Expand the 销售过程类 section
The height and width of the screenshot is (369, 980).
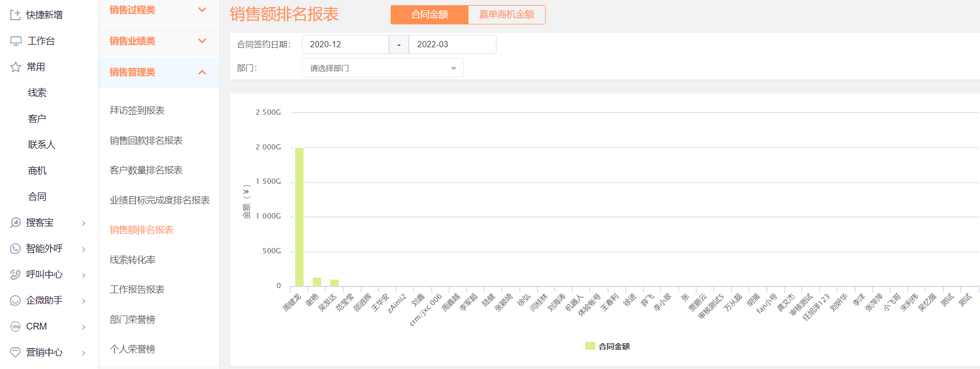158,10
